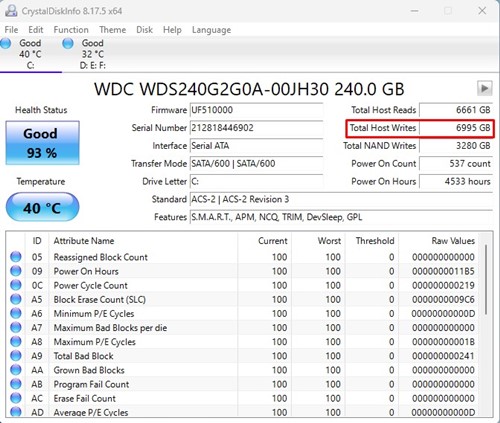Click the 40 °C temperature button
The height and width of the screenshot is (423, 500).
[42, 207]
